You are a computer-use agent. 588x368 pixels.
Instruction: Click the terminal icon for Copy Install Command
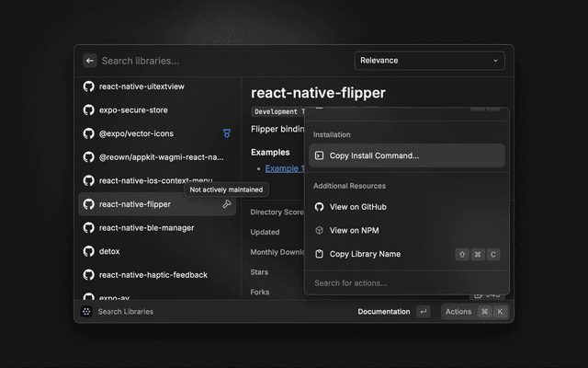tap(319, 155)
